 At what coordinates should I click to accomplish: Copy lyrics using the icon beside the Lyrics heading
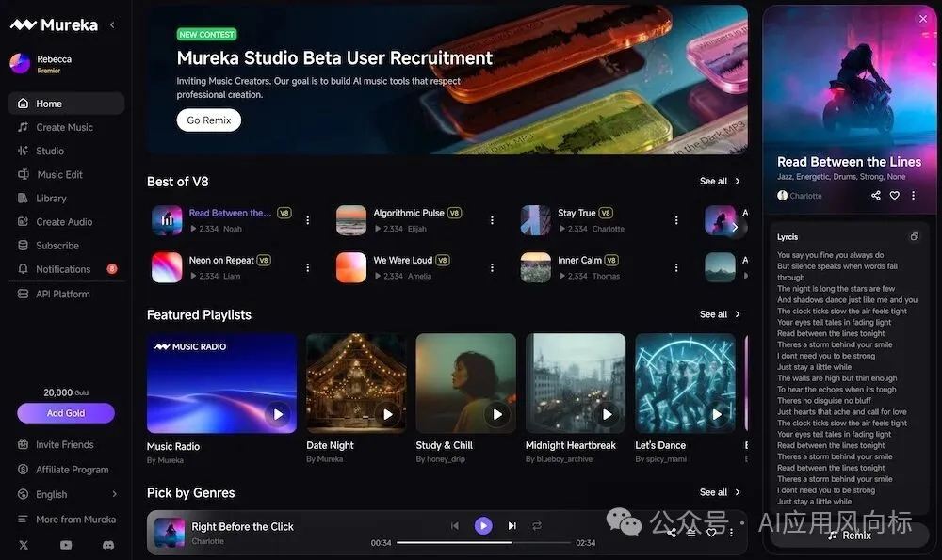click(x=914, y=237)
